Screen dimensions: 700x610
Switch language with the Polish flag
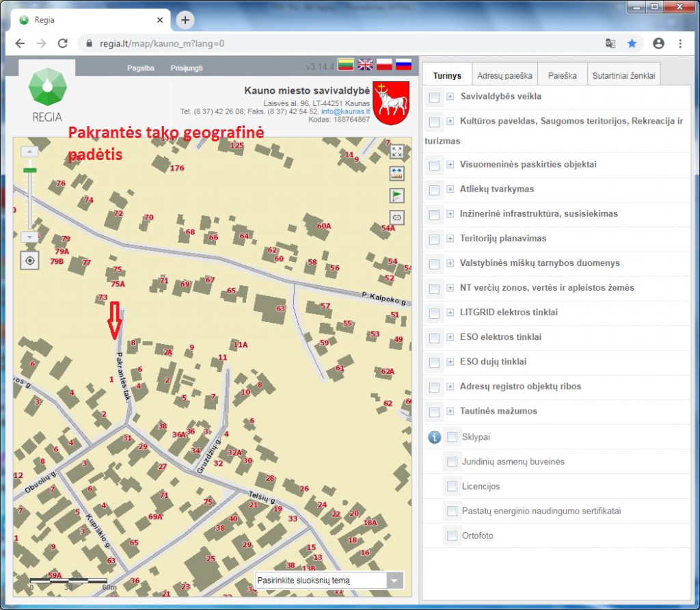[385, 65]
